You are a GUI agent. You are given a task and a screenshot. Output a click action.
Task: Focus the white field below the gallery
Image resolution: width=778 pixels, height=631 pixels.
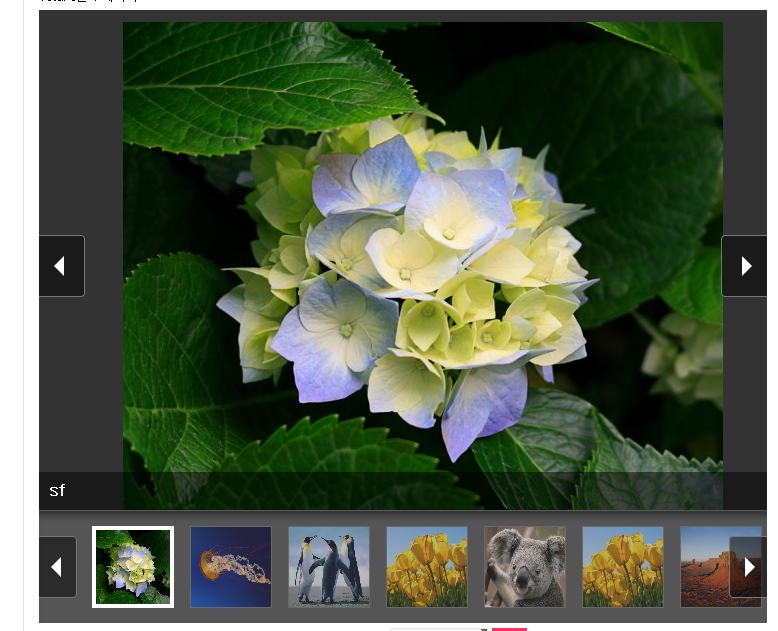click(437, 629)
